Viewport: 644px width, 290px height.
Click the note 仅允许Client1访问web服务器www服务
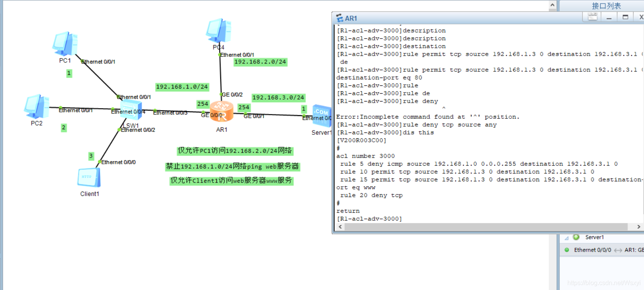coord(231,180)
